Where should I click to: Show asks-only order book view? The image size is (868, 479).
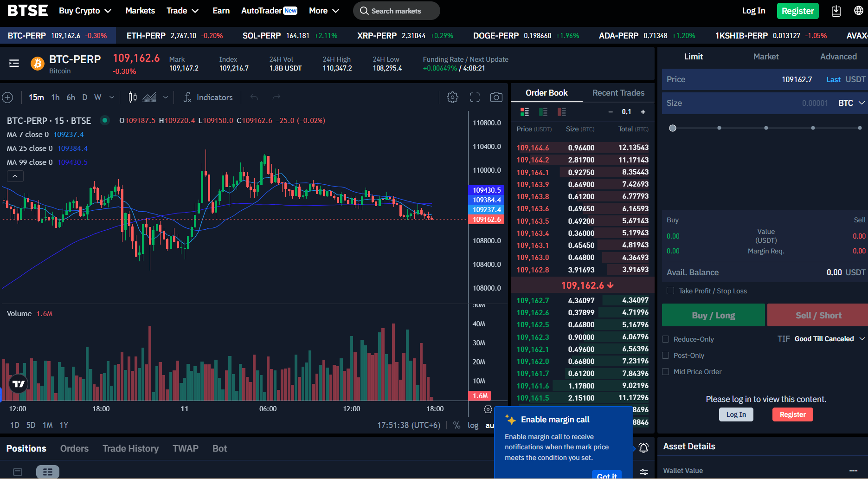pos(562,112)
